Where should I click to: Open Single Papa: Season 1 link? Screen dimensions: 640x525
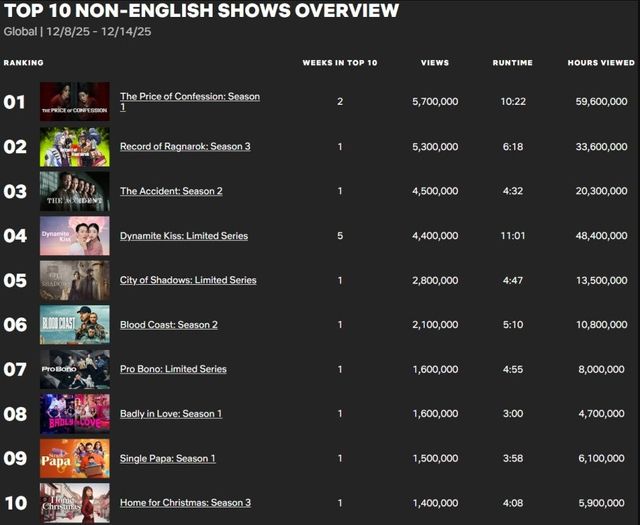pos(167,458)
